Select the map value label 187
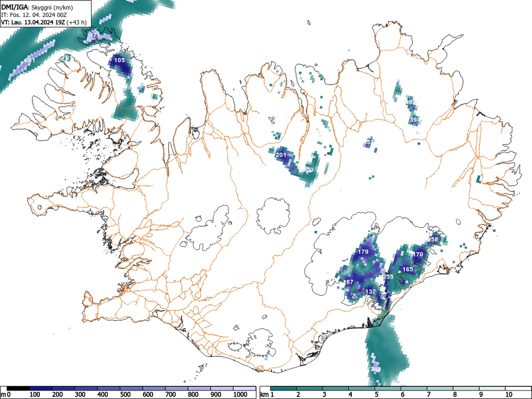 pos(348,282)
